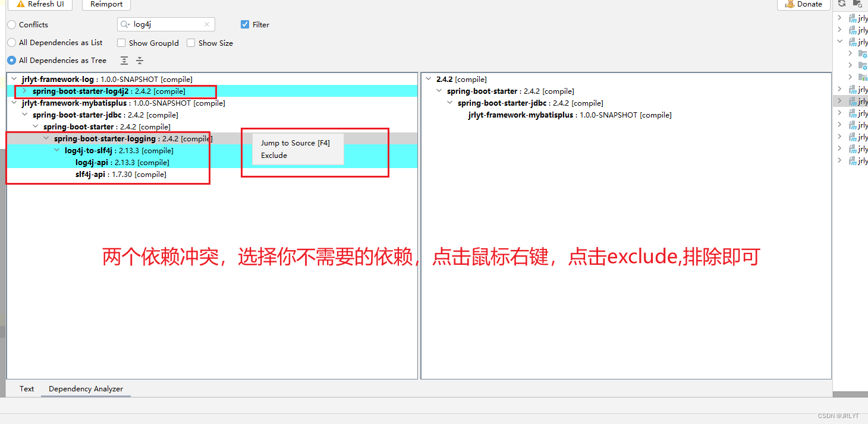The width and height of the screenshot is (868, 424).
Task: Click the Reimport button
Action: [x=106, y=4]
